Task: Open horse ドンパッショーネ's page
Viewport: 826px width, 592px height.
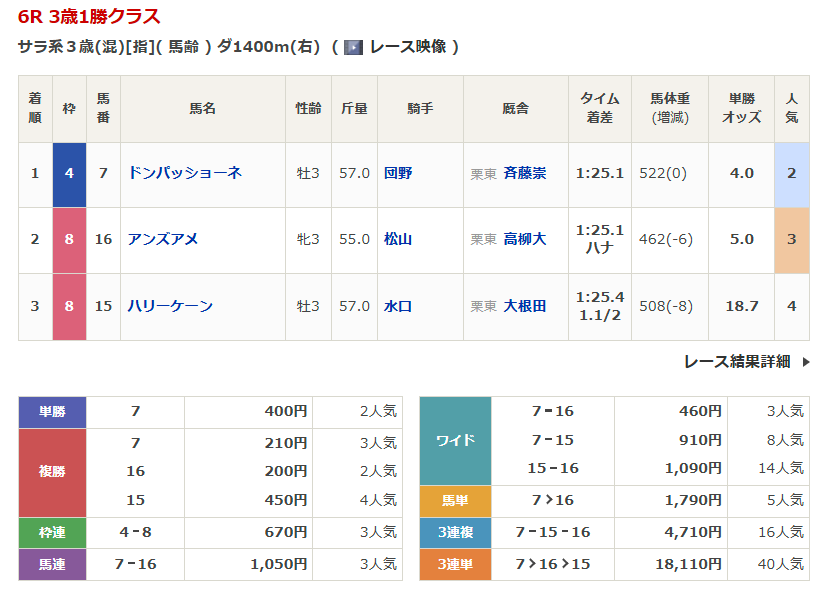Action: tap(185, 173)
